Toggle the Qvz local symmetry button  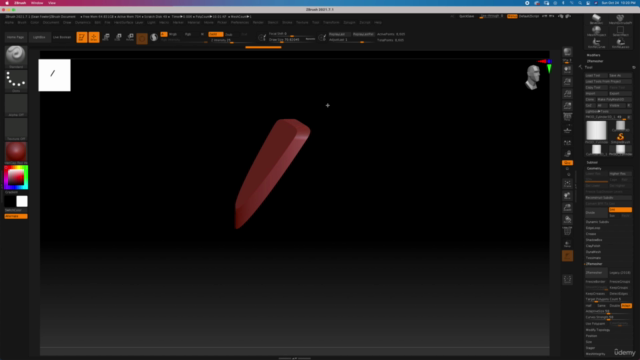567,162
